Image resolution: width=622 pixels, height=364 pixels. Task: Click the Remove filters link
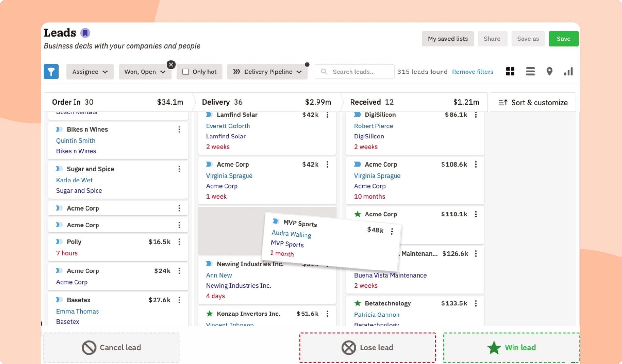(x=473, y=72)
